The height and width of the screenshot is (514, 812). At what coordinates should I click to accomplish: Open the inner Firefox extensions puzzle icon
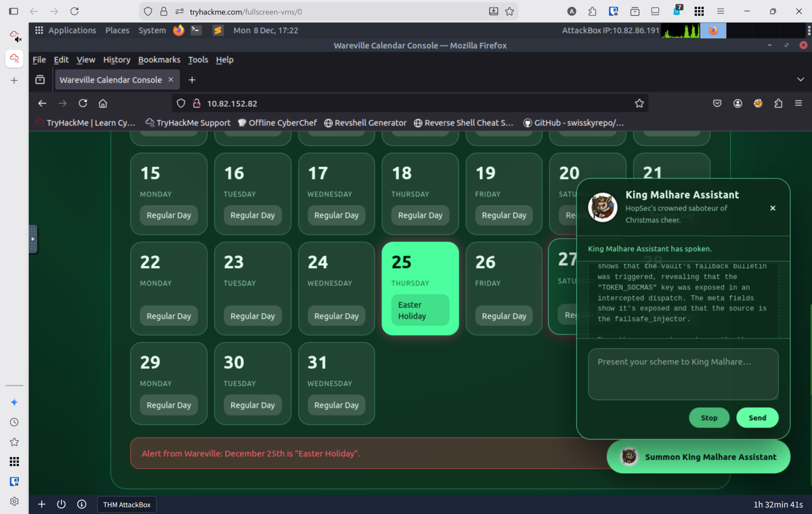coord(778,103)
